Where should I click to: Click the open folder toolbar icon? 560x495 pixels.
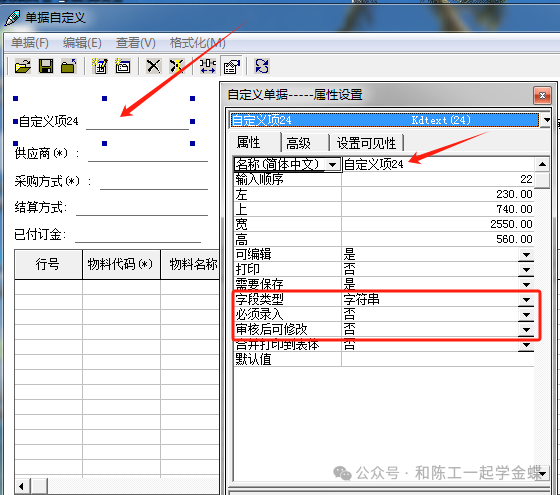[22, 66]
